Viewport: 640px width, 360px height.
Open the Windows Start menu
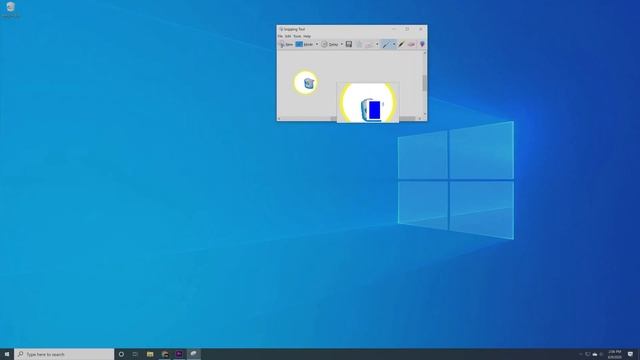(7, 354)
